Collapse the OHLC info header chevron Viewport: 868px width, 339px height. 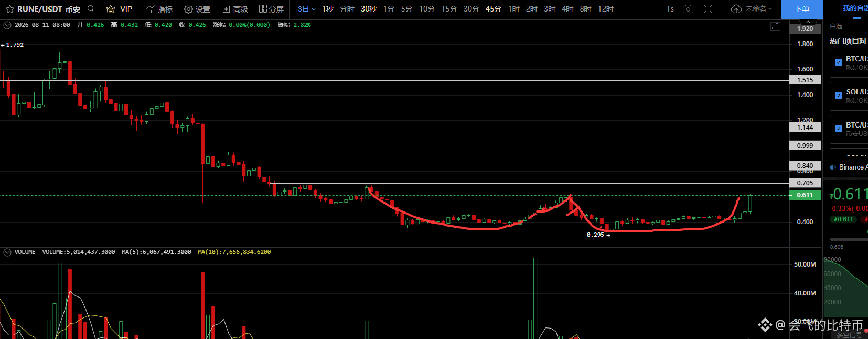(7, 25)
